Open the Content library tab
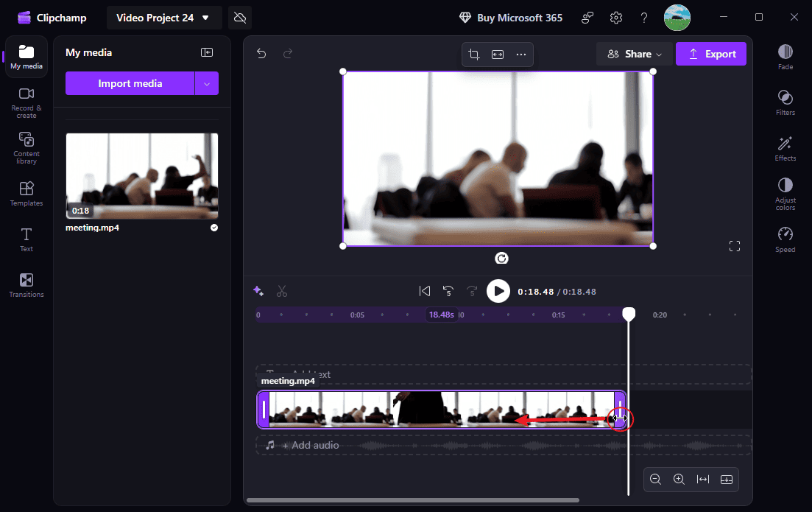 [27, 148]
